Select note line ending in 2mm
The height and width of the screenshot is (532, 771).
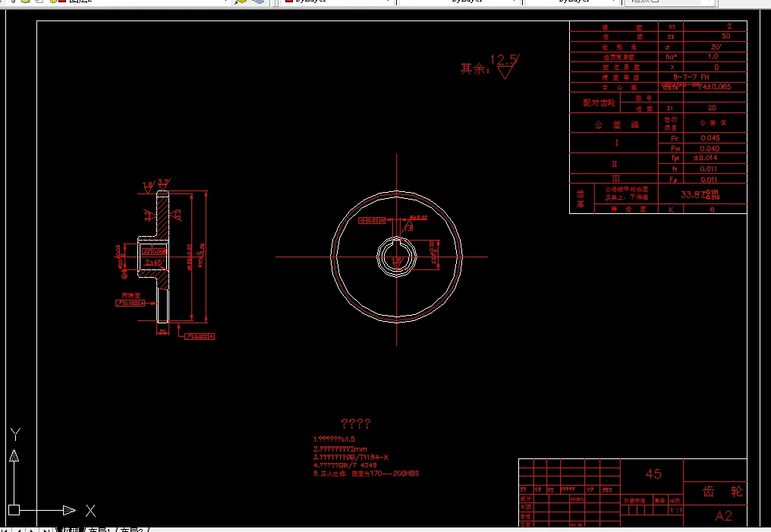point(340,449)
